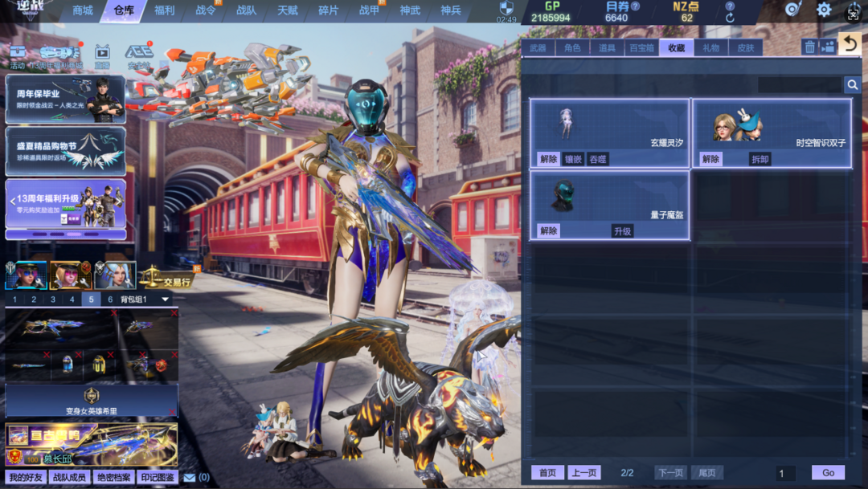The width and height of the screenshot is (868, 489).
Task: Switch to the 武器 warehouse tab
Action: pos(538,48)
